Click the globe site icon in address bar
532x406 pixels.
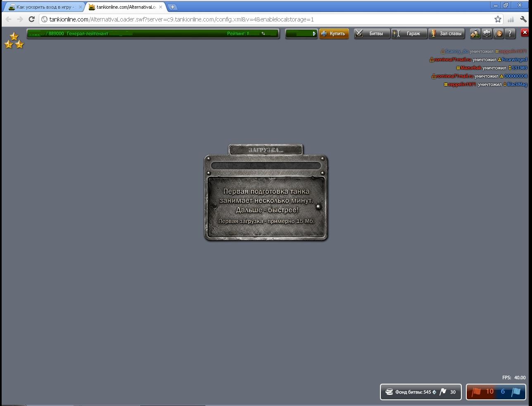coord(45,19)
